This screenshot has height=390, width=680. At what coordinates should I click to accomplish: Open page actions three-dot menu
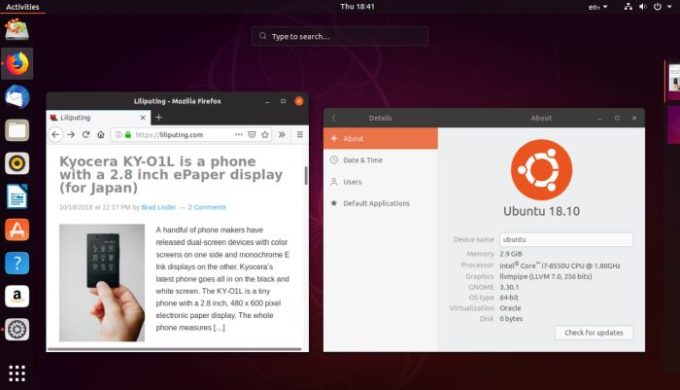(239, 134)
